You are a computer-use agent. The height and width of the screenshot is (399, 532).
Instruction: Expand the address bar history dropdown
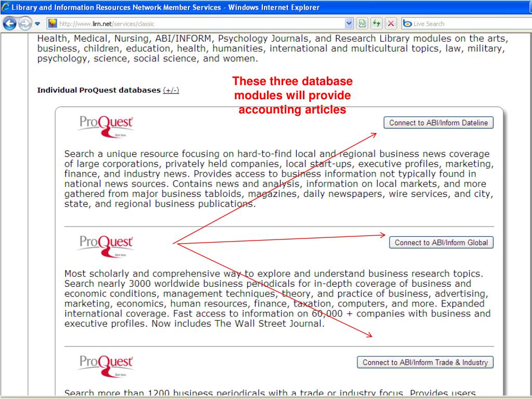pyautogui.click(x=349, y=24)
